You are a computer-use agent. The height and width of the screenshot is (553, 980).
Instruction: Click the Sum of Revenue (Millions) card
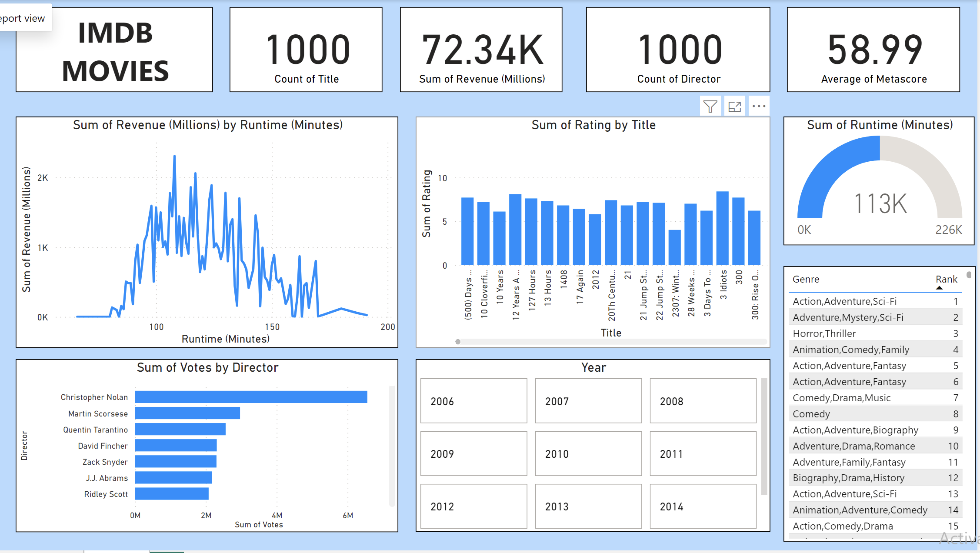click(481, 50)
